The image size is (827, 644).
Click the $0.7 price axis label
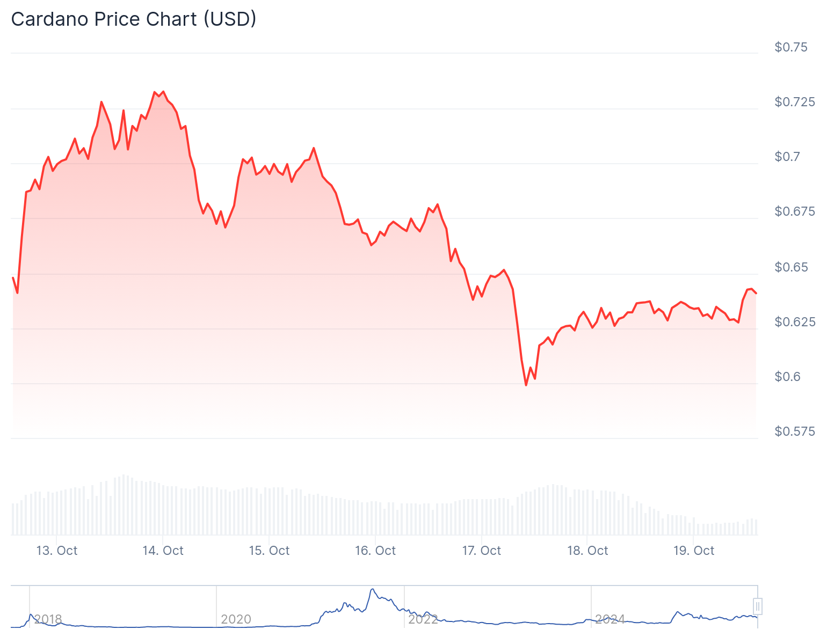(x=787, y=157)
